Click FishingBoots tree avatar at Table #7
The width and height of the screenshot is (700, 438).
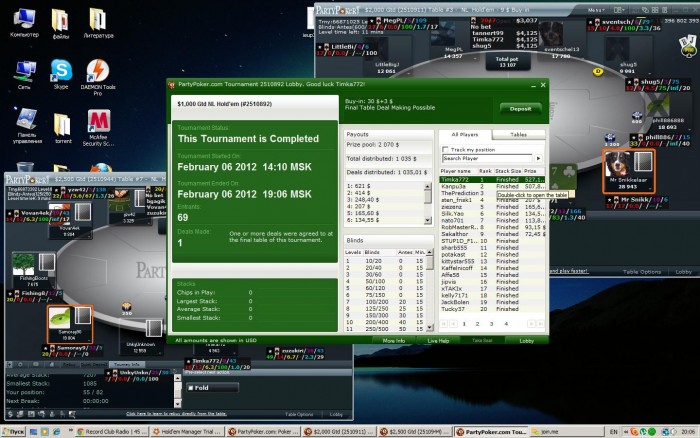[23, 264]
